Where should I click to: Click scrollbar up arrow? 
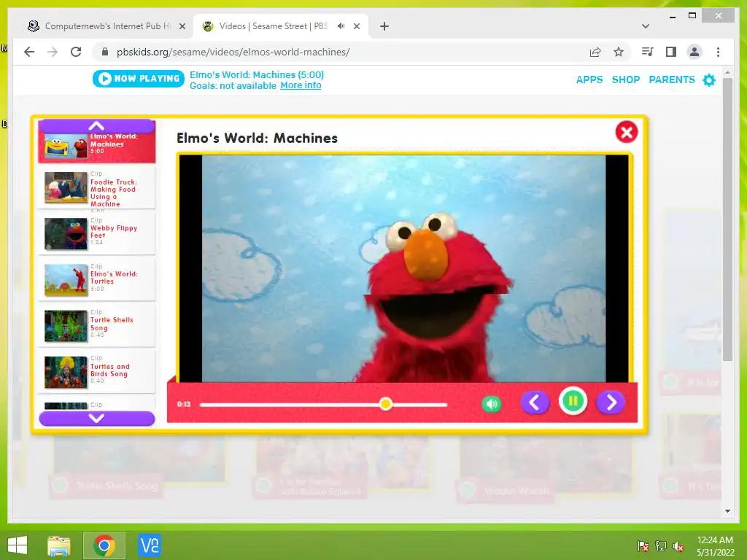tap(727, 72)
